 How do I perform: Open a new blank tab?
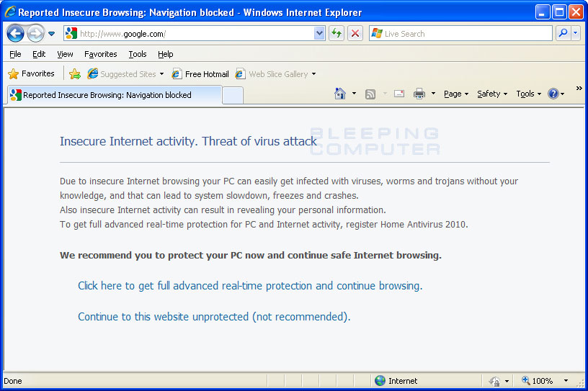pos(233,95)
